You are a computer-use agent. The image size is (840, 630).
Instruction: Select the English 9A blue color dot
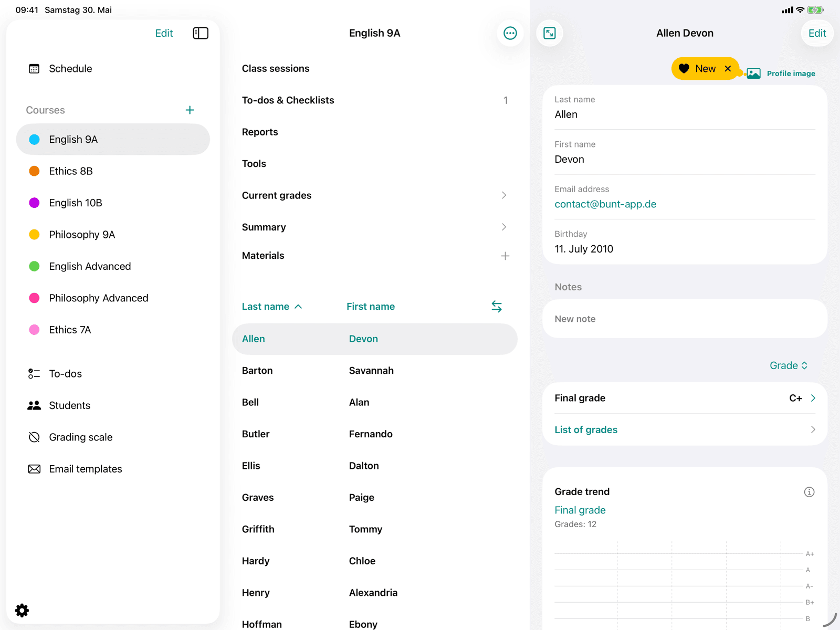34,140
